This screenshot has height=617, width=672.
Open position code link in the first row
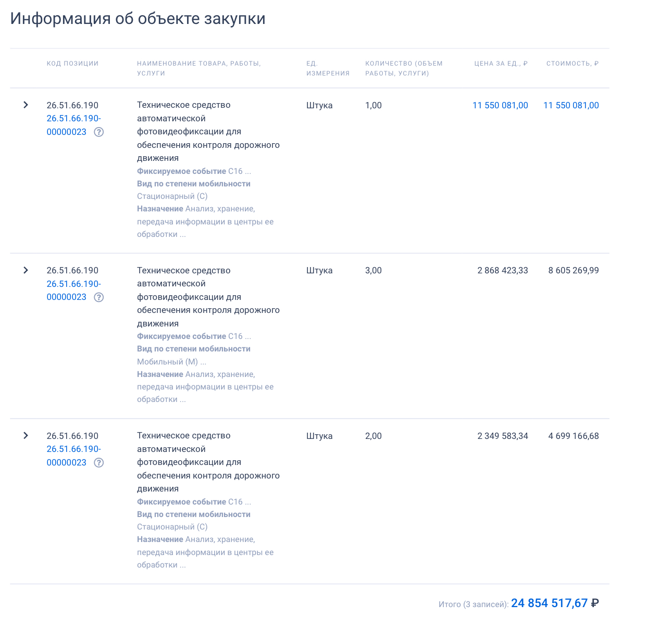[73, 125]
